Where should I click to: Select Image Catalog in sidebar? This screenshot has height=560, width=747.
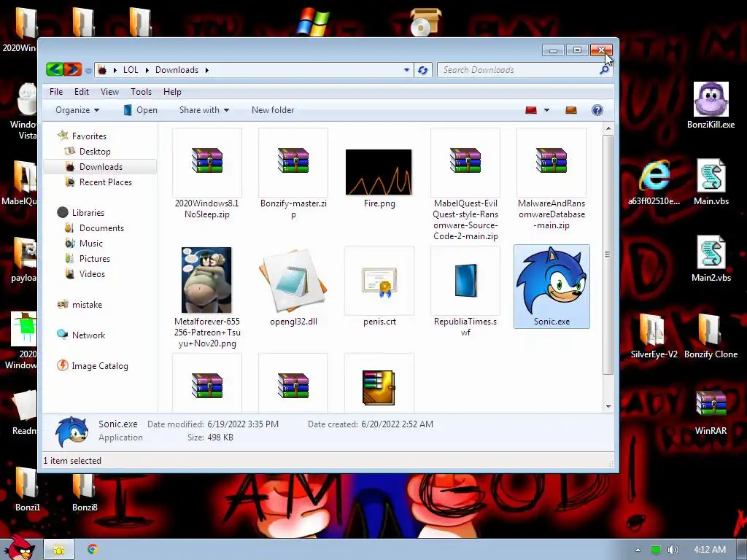[x=99, y=366]
